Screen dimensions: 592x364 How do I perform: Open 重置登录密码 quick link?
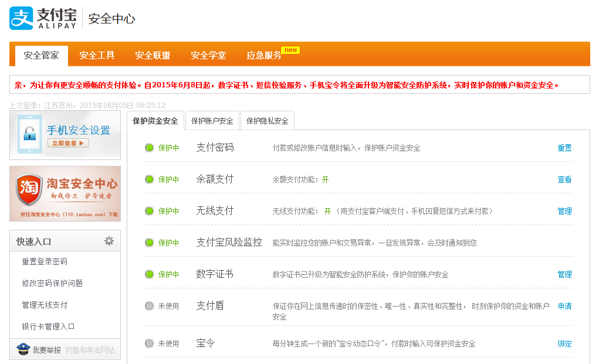click(x=45, y=261)
